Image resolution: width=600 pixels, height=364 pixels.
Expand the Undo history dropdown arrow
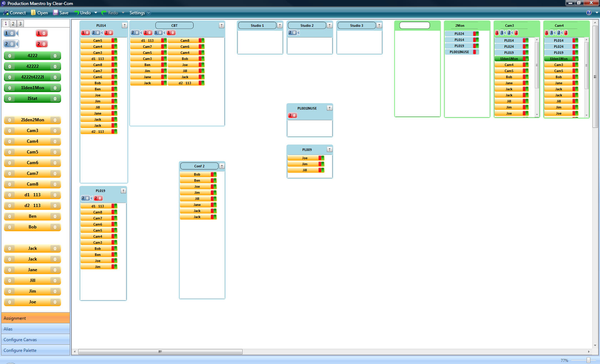click(x=96, y=13)
